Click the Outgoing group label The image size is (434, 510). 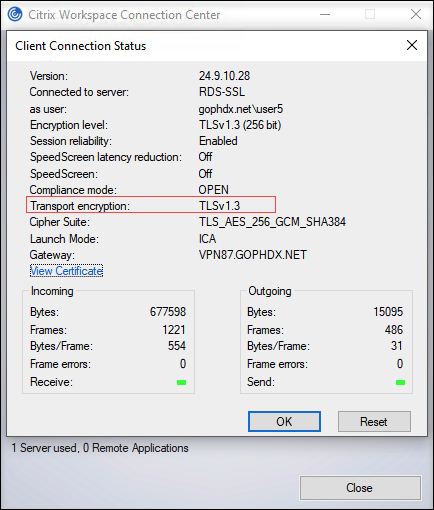click(270, 291)
